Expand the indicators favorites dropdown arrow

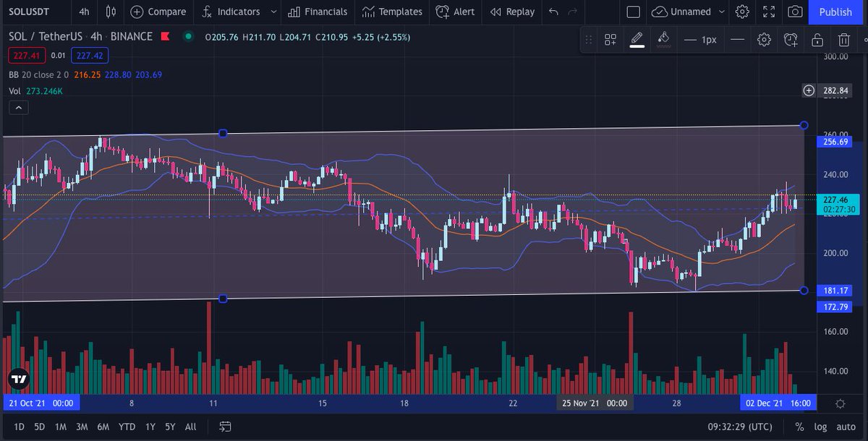(x=273, y=12)
